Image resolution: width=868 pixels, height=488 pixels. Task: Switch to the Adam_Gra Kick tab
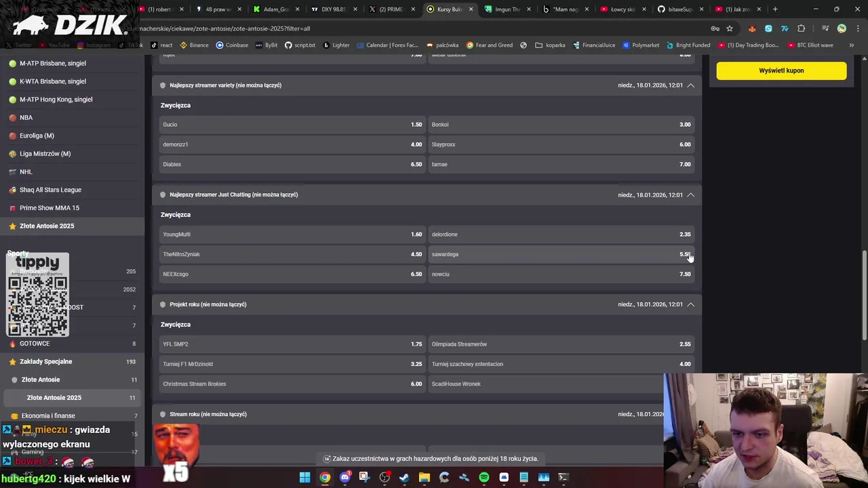pyautogui.click(x=275, y=9)
